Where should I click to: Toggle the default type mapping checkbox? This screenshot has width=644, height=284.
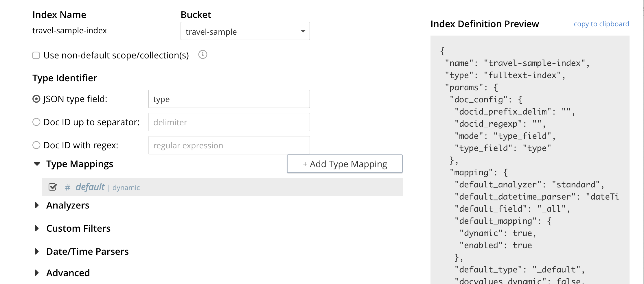point(53,187)
